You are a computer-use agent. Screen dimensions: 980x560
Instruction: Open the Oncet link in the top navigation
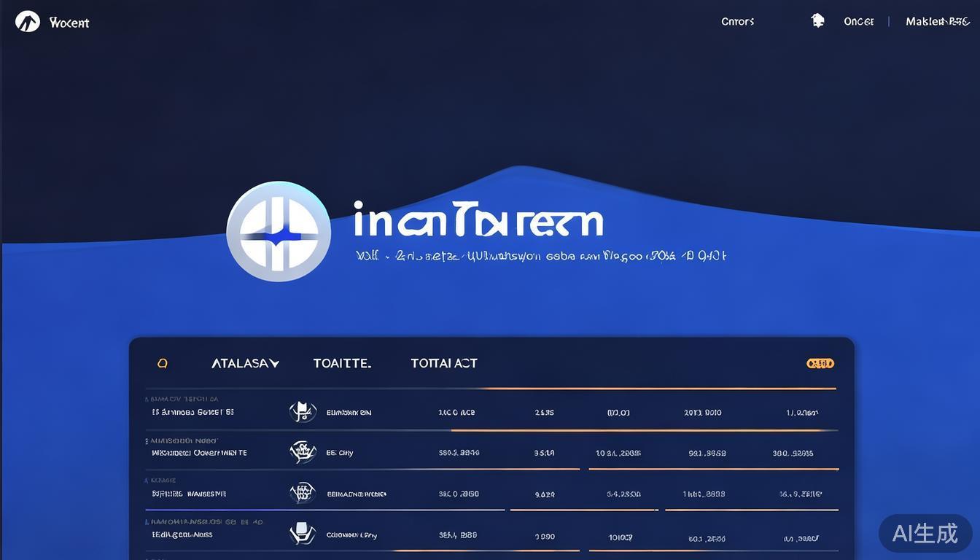[x=858, y=22]
